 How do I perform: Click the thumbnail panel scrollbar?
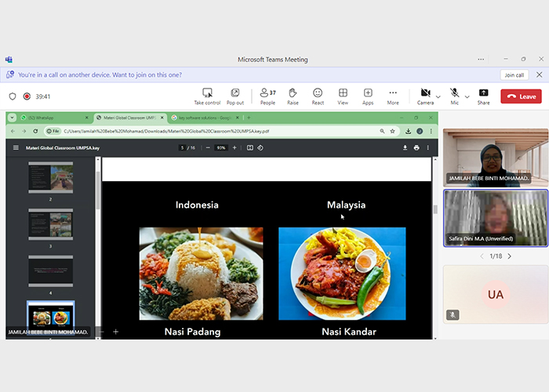tap(98, 191)
